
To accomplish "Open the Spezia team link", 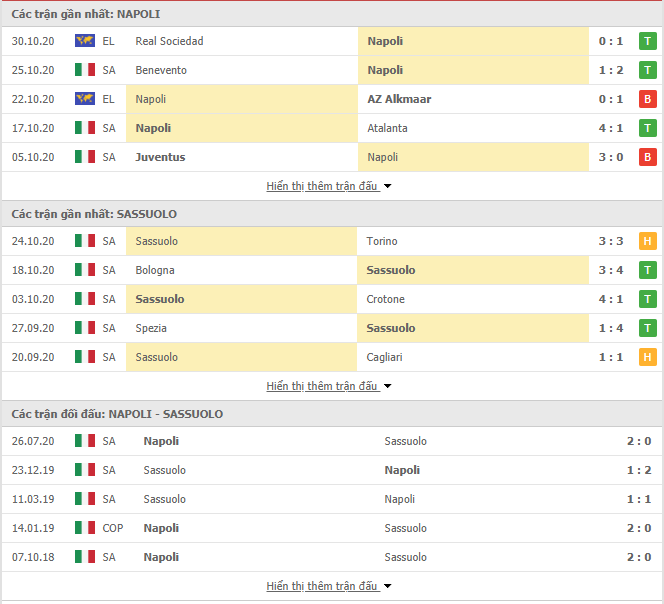I will (x=151, y=328).
